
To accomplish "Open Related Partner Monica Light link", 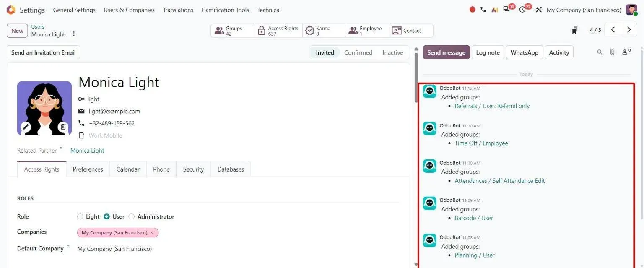I will click(x=87, y=151).
